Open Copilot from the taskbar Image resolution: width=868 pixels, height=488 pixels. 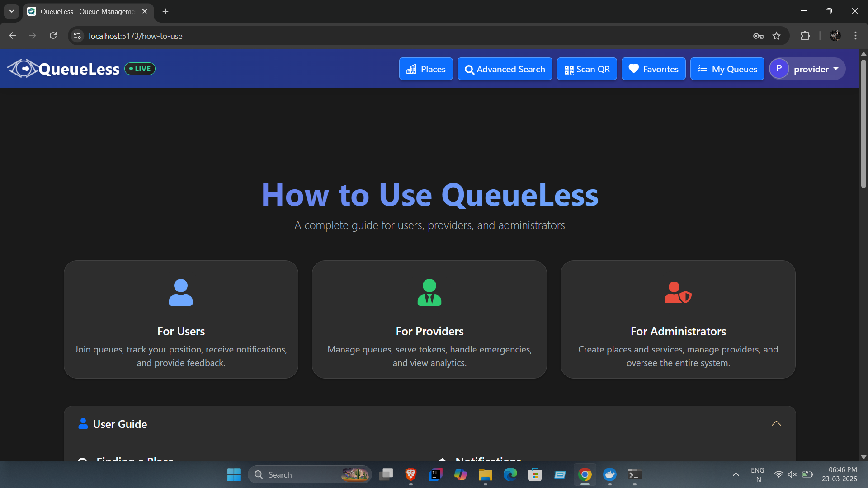pos(460,474)
